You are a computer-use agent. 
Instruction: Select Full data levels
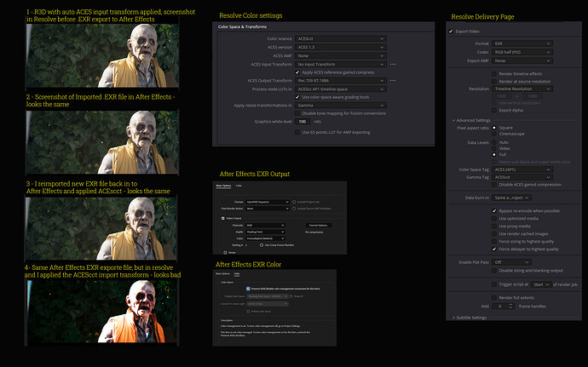494,154
